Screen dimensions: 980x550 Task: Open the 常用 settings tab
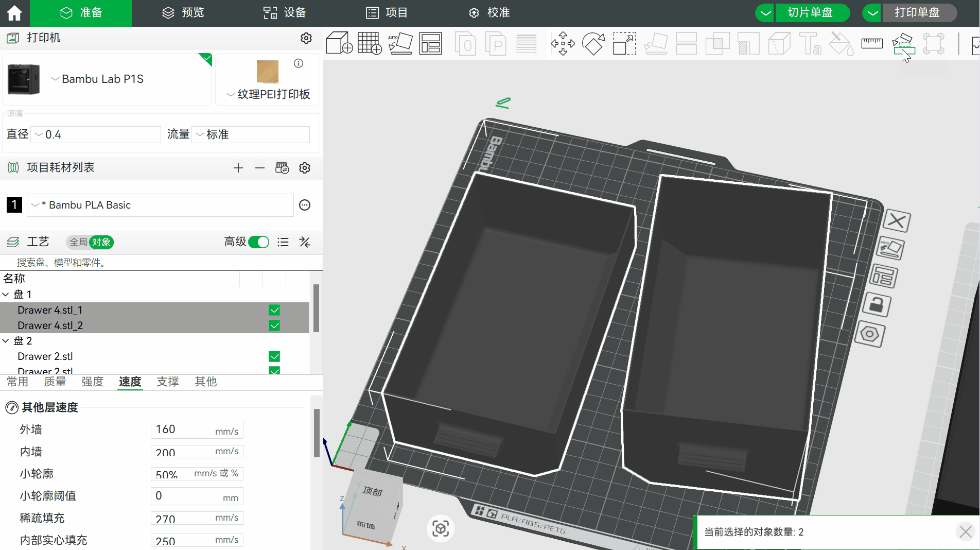[x=17, y=382]
